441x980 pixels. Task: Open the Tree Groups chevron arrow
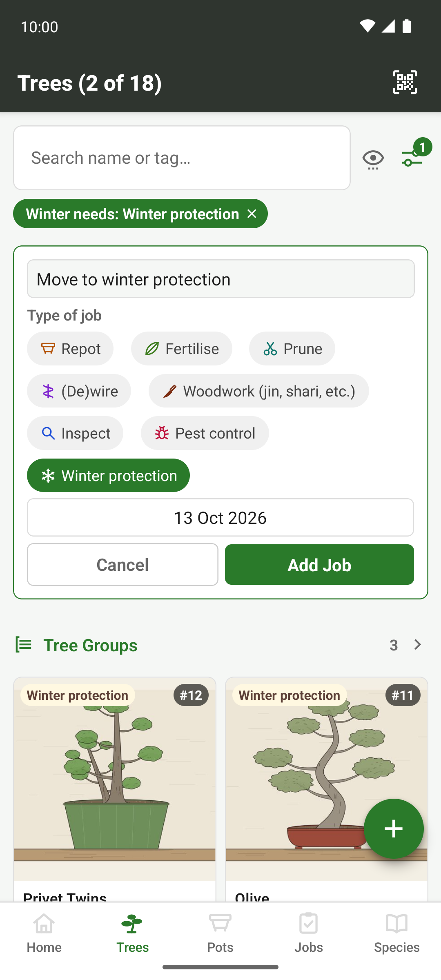pos(417,645)
